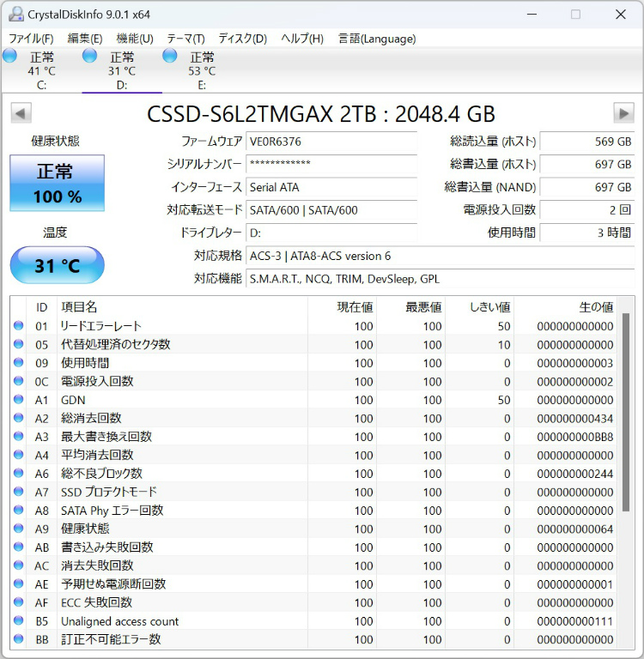This screenshot has width=644, height=659.
Task: Select the Unaligned access count item name
Action: point(120,621)
